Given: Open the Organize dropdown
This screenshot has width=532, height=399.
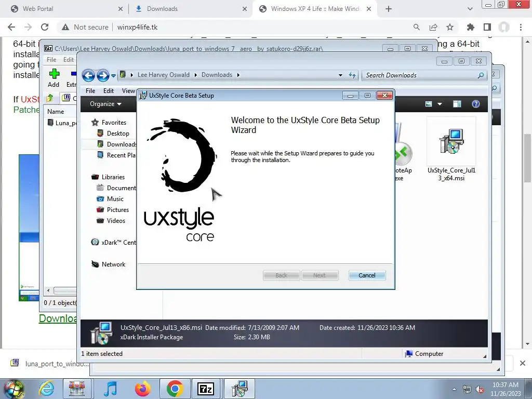Looking at the screenshot, I should [105, 104].
